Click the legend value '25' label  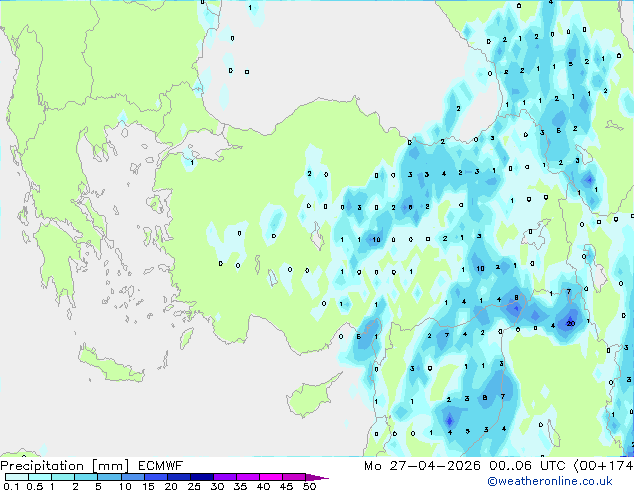tap(194, 486)
